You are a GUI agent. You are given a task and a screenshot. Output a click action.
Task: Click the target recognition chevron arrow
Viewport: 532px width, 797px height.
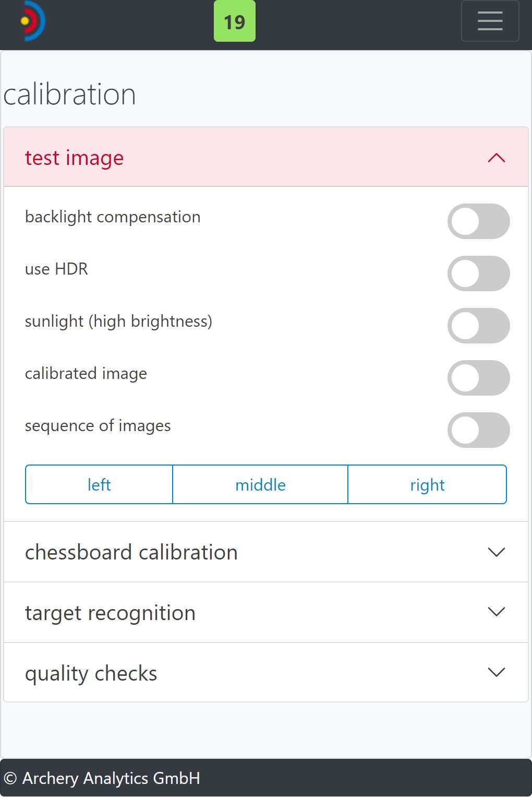pyautogui.click(x=496, y=612)
